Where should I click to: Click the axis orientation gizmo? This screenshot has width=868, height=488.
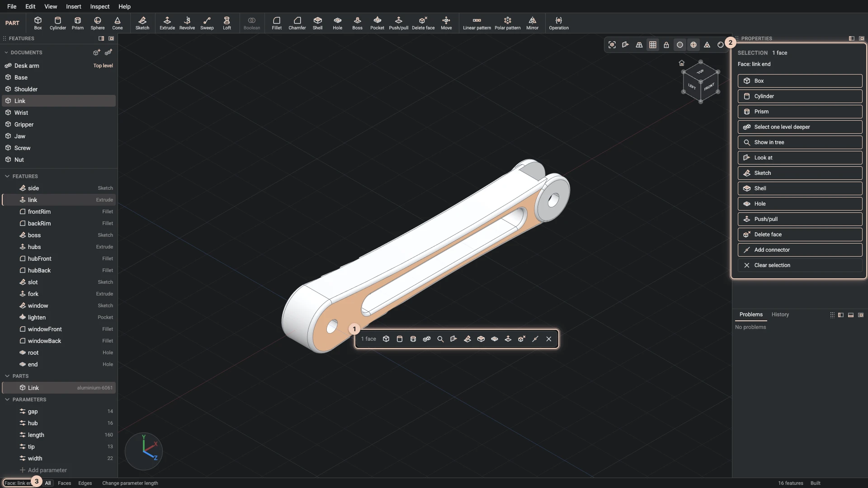(144, 451)
